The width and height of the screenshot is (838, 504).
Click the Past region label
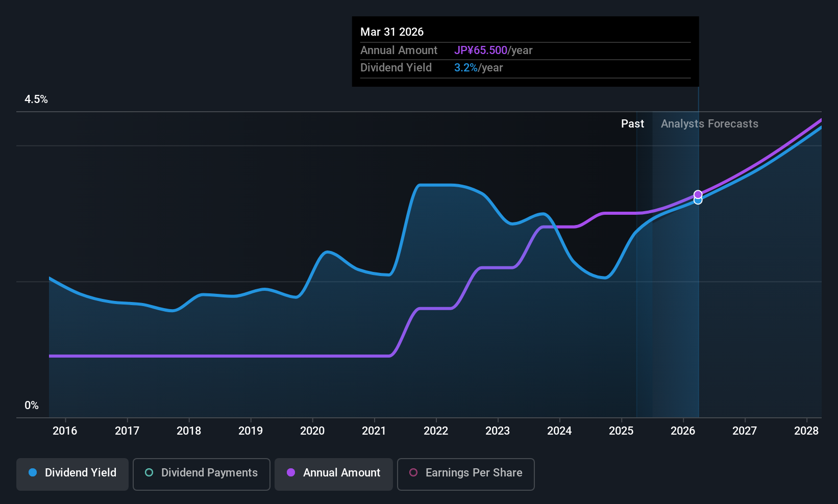tap(632, 124)
